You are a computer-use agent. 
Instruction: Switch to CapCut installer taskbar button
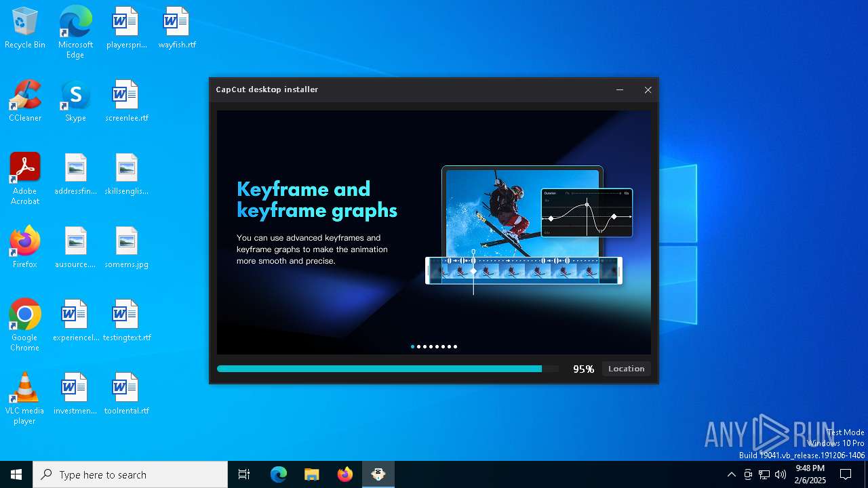click(378, 474)
